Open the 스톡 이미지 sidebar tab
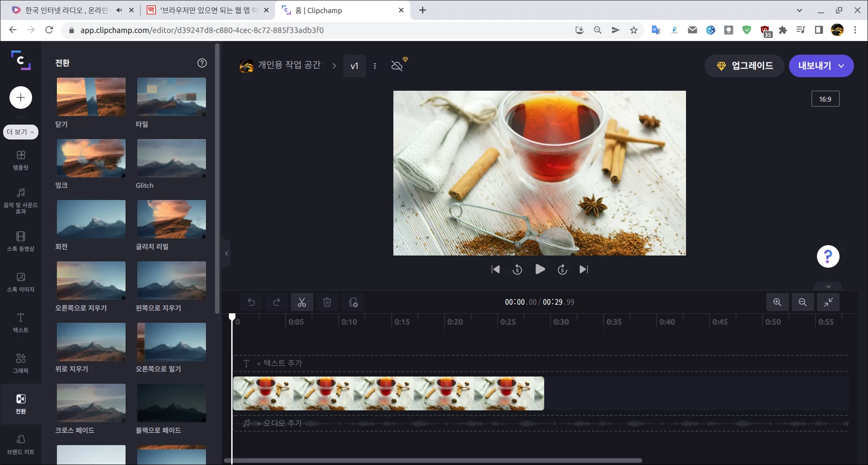 point(21,282)
